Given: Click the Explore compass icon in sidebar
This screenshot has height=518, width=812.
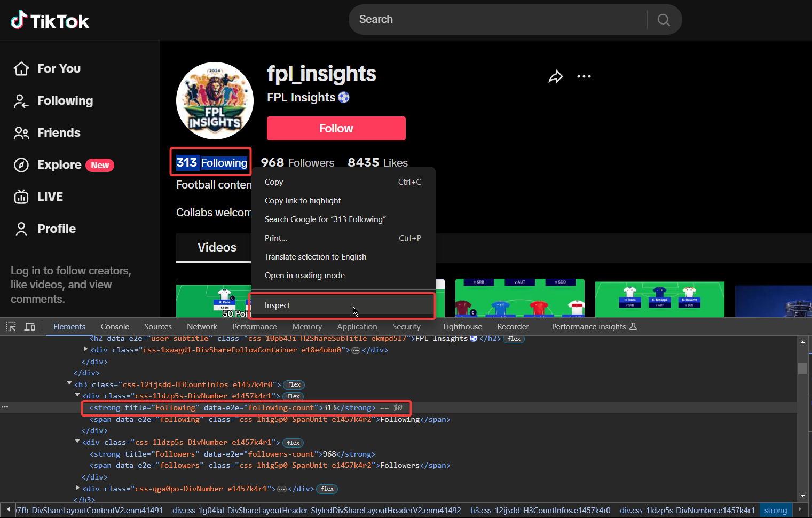Looking at the screenshot, I should [x=21, y=164].
